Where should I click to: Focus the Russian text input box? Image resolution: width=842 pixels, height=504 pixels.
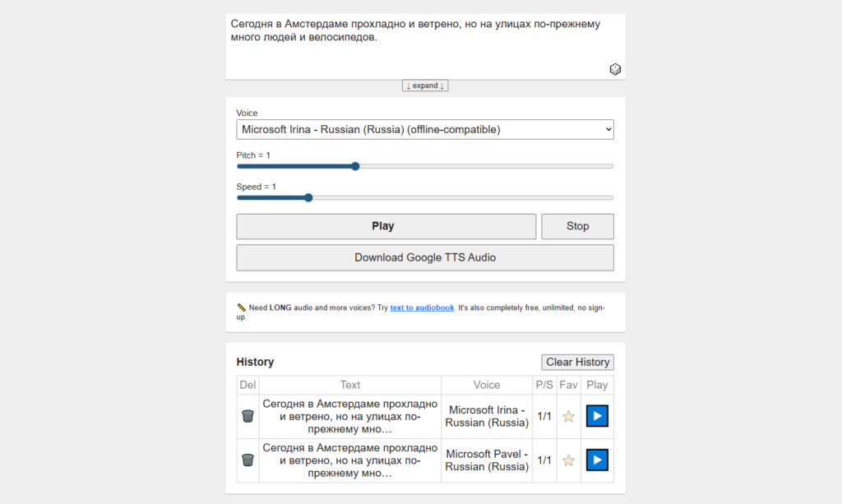[x=425, y=46]
